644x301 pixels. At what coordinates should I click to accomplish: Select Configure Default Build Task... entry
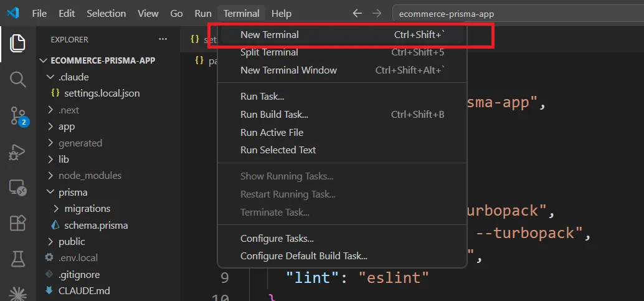point(343,256)
